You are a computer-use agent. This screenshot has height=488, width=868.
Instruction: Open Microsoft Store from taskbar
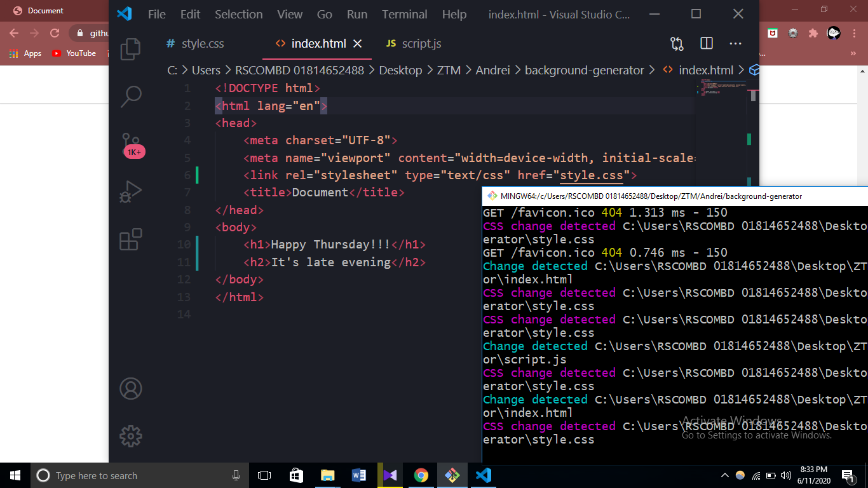tap(296, 475)
